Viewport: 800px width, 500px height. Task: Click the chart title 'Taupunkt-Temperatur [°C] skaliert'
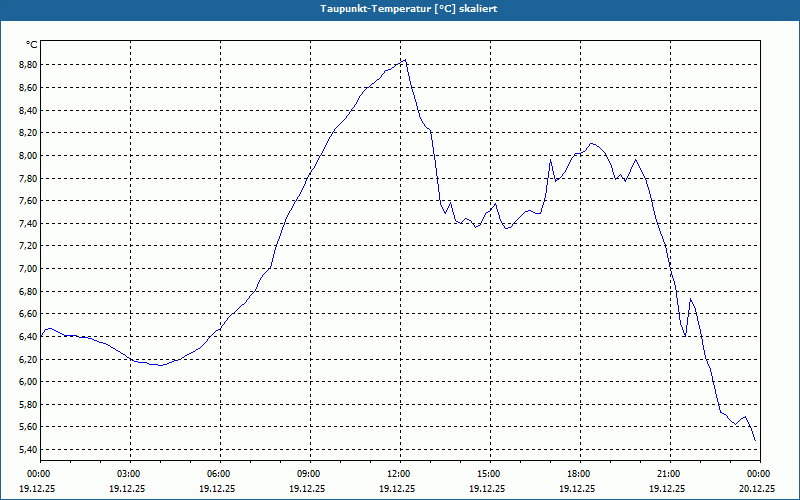pos(409,9)
